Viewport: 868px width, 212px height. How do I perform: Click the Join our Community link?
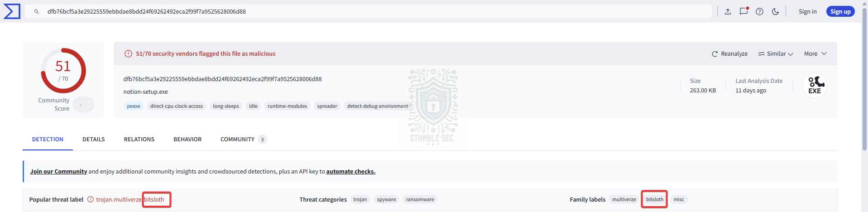point(58,172)
